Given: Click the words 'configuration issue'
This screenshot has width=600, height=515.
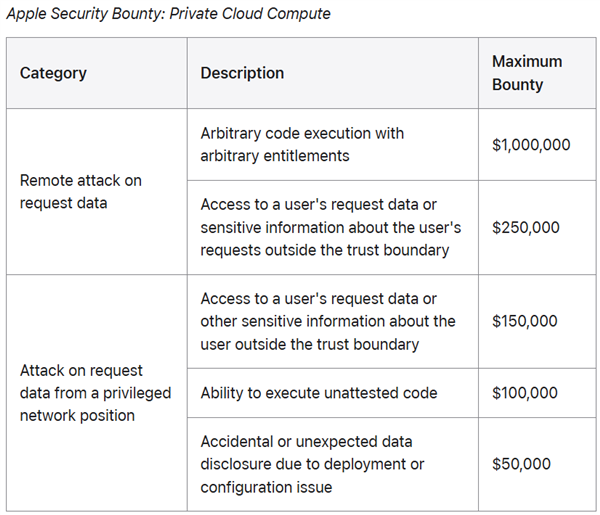Looking at the screenshot, I should (x=267, y=487).
